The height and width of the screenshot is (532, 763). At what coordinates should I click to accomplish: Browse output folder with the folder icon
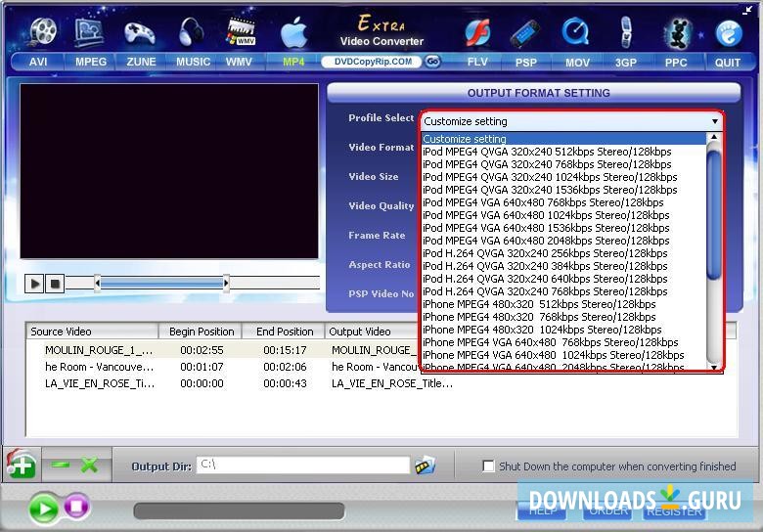coord(425,465)
